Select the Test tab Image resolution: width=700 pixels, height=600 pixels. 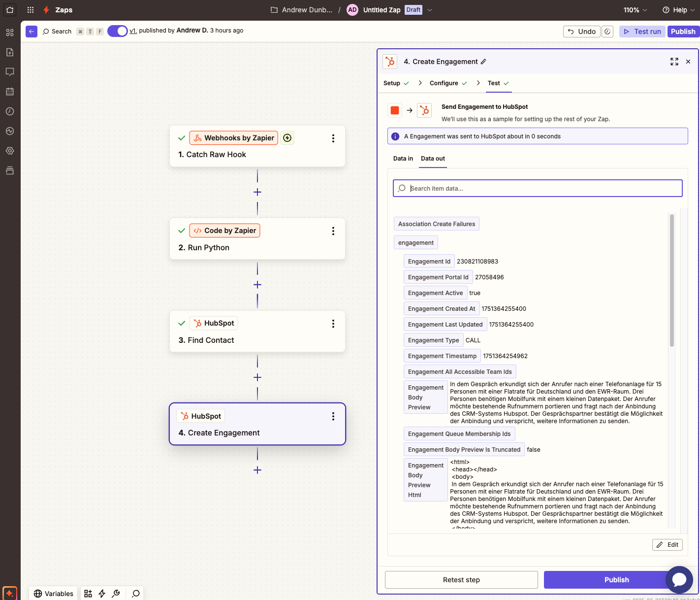(498, 83)
